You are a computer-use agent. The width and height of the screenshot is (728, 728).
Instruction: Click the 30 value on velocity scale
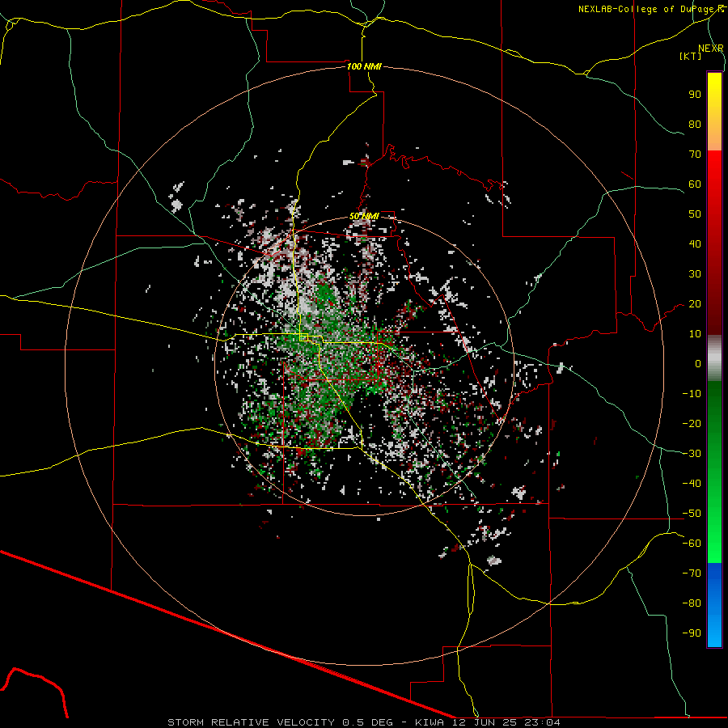point(695,274)
